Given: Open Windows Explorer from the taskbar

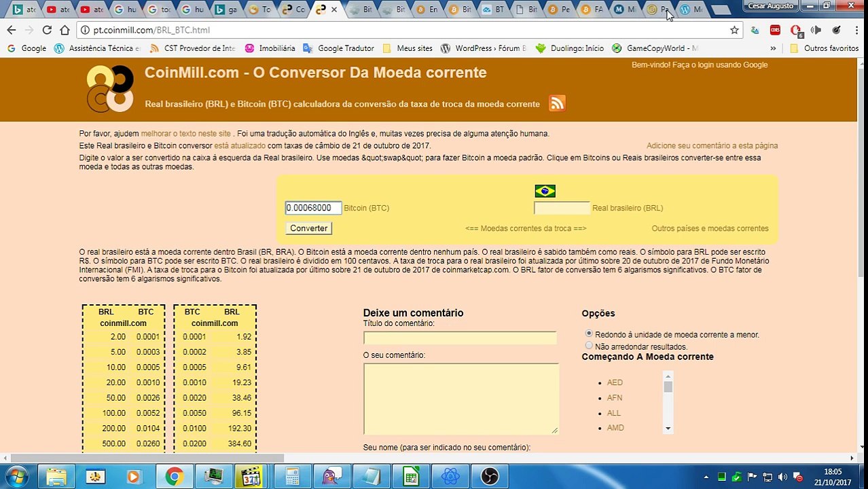Looking at the screenshot, I should click(56, 477).
